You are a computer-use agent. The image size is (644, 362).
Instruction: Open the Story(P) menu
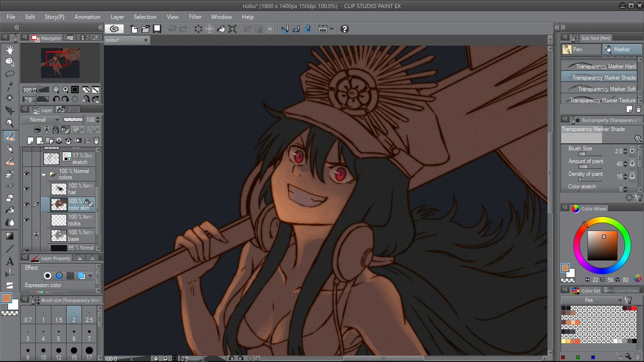pos(54,17)
